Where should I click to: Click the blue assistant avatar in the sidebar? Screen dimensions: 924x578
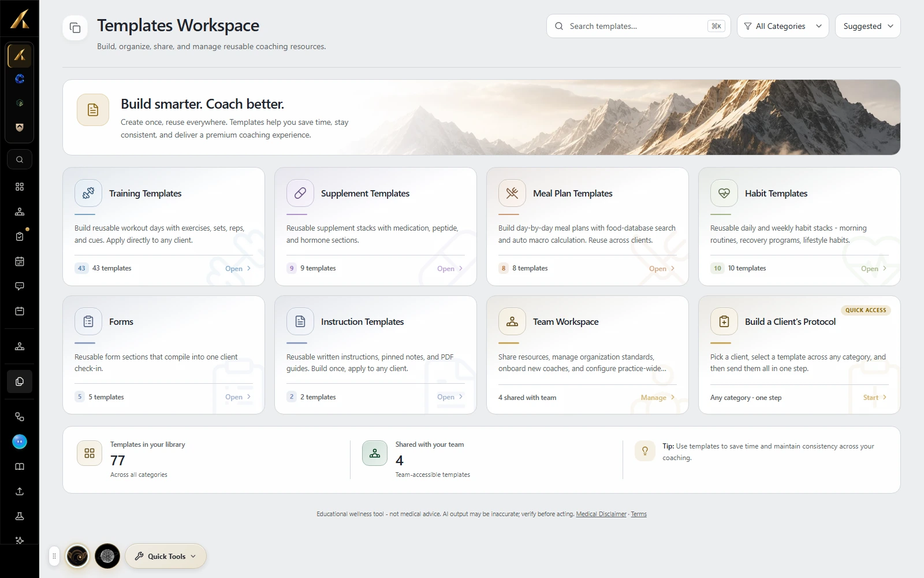(20, 442)
